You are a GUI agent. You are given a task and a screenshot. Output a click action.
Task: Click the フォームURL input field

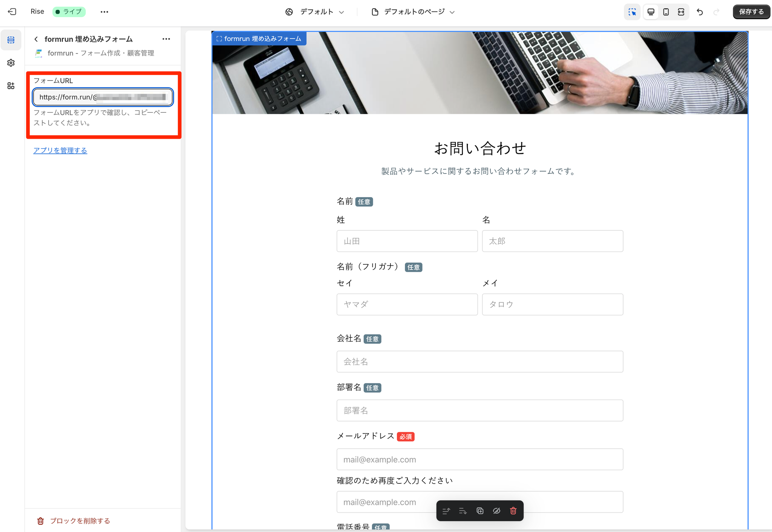(x=103, y=97)
